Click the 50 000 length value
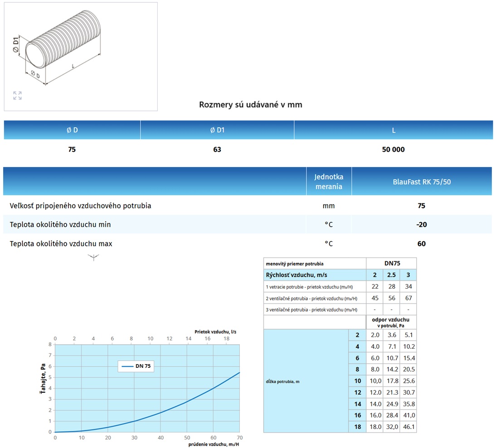Screen dimensions: 496x448 393,149
